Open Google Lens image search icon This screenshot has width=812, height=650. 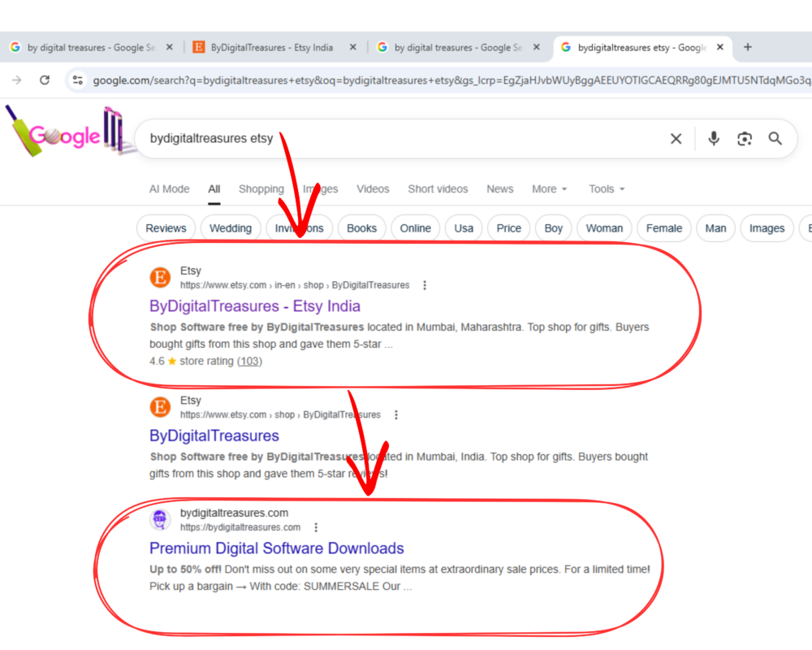point(744,138)
